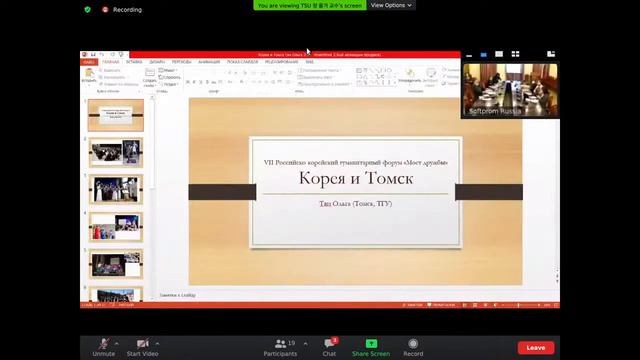Click the Save icon in Quick Access toolbar
Screen dimensions: 640x360
[x=93, y=54]
